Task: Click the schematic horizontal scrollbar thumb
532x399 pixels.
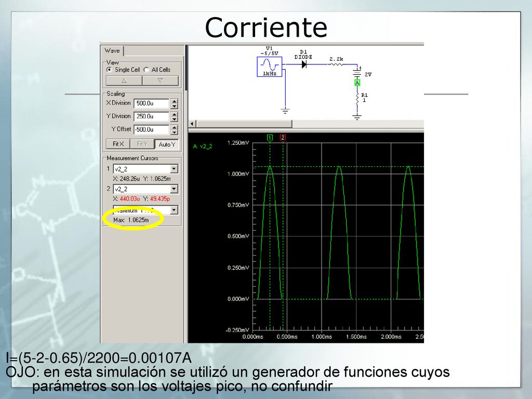Action: click(x=244, y=124)
